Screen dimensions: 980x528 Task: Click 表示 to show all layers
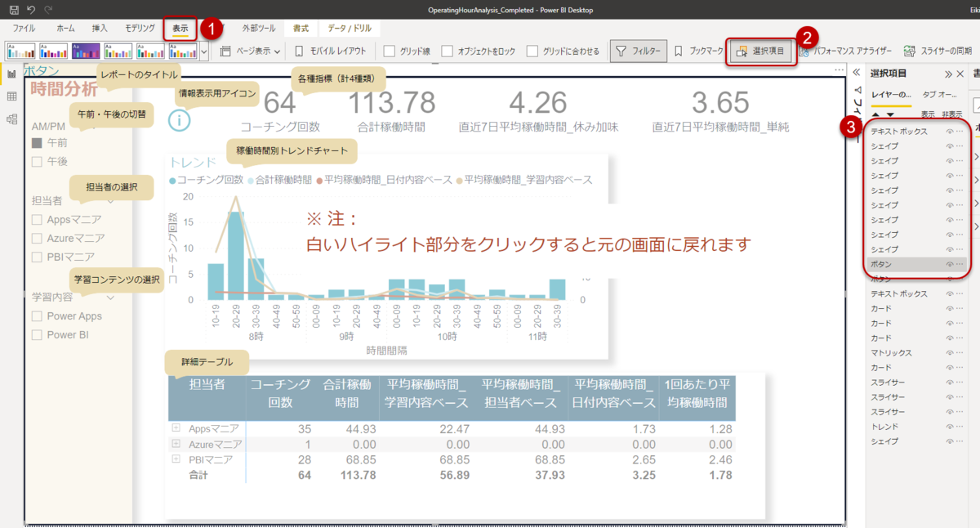[x=928, y=114]
